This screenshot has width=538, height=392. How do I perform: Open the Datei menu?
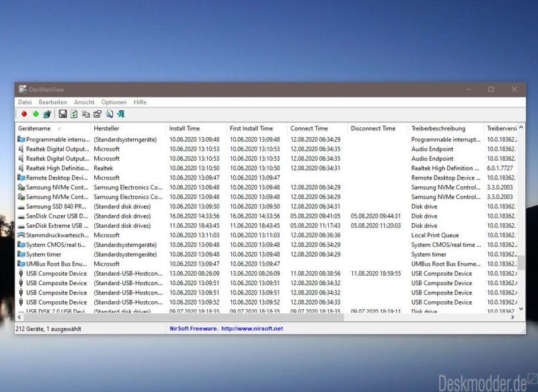pos(25,102)
